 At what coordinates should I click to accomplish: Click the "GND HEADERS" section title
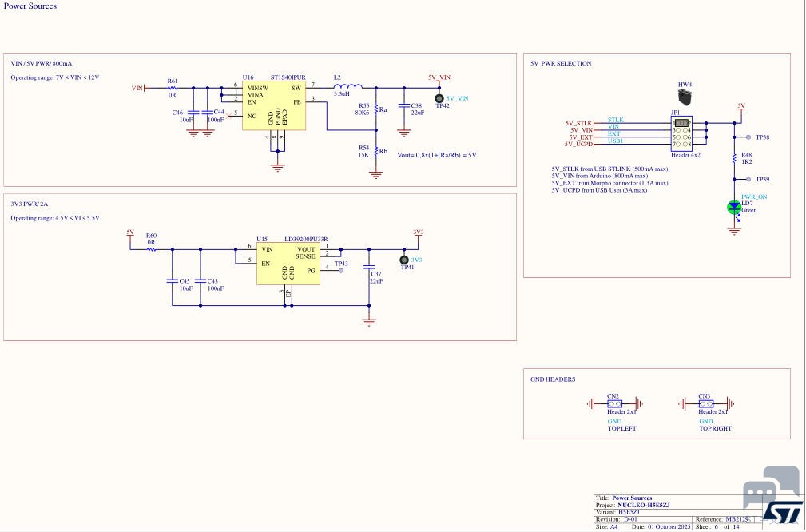[x=553, y=380]
